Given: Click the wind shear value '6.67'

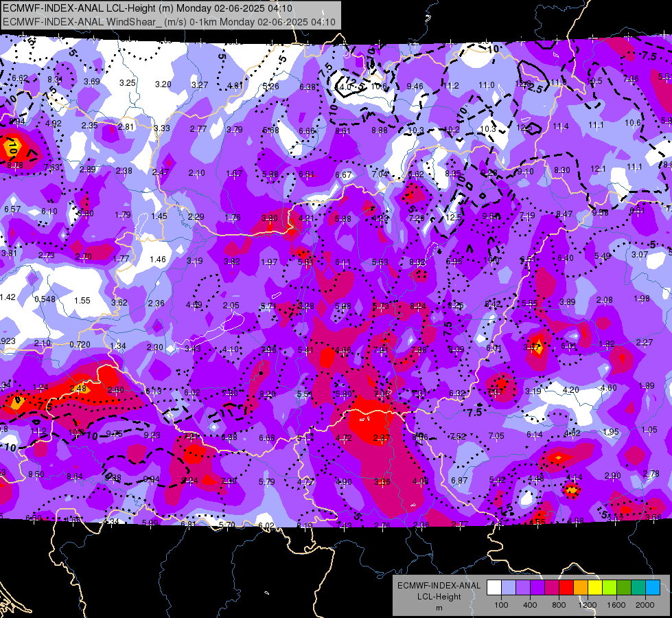Looking at the screenshot, I should (x=343, y=174).
